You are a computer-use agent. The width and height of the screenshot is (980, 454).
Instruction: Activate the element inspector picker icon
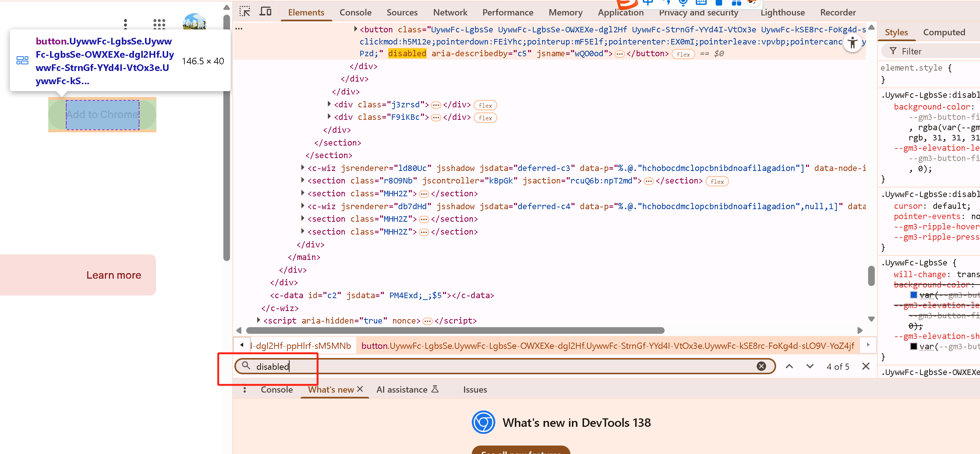tap(245, 12)
